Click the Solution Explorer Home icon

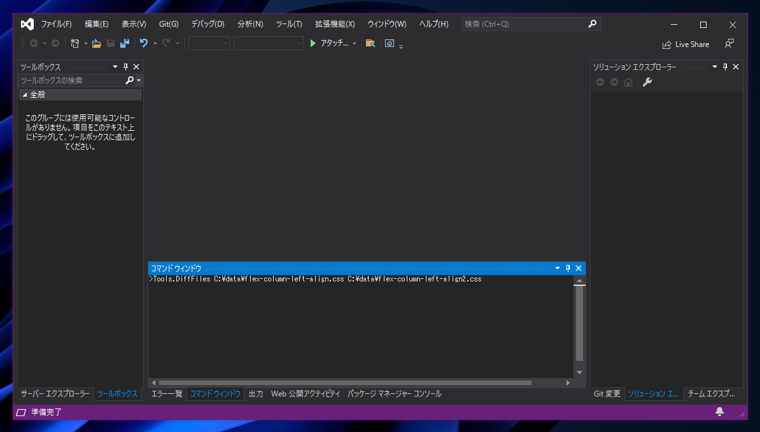[628, 82]
